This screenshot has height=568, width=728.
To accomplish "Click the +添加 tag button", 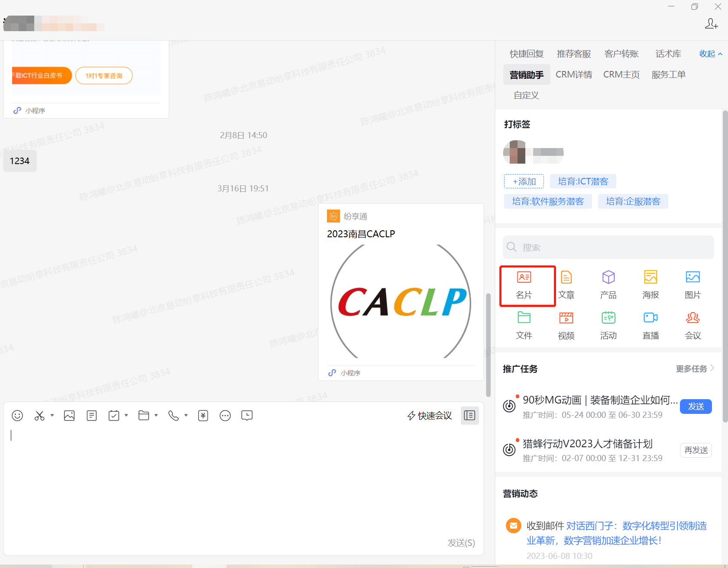I will click(524, 181).
